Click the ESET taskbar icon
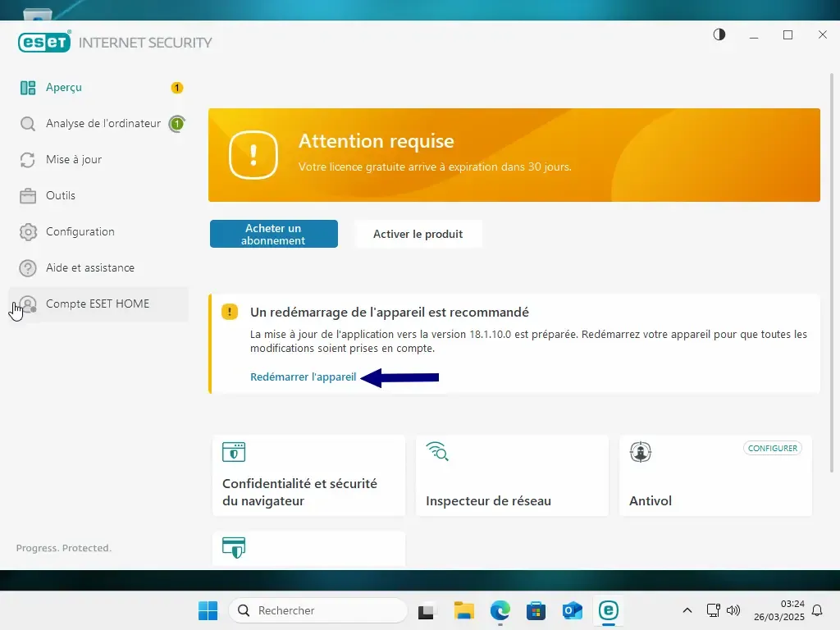 click(609, 610)
